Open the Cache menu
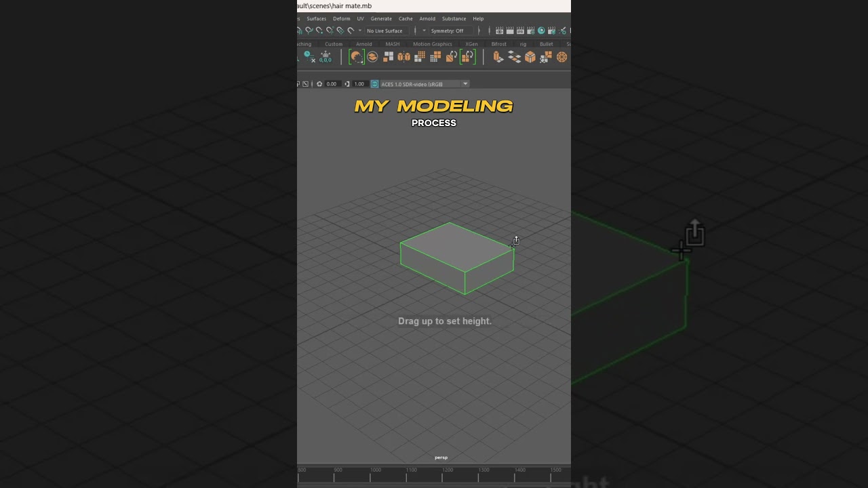Viewport: 868px width, 488px height. coord(406,19)
